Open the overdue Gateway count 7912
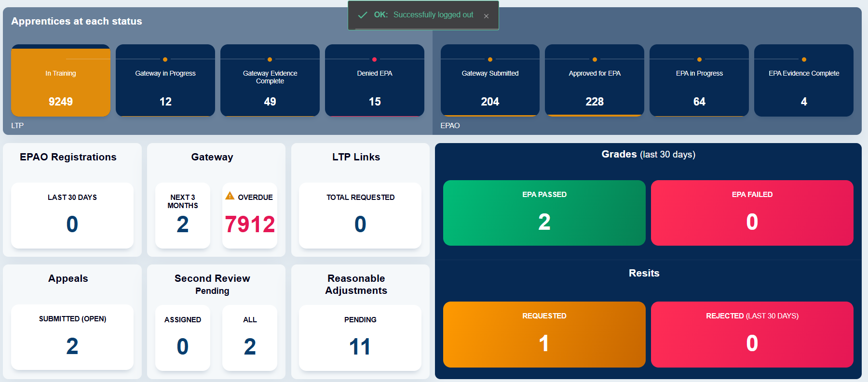 tap(250, 224)
